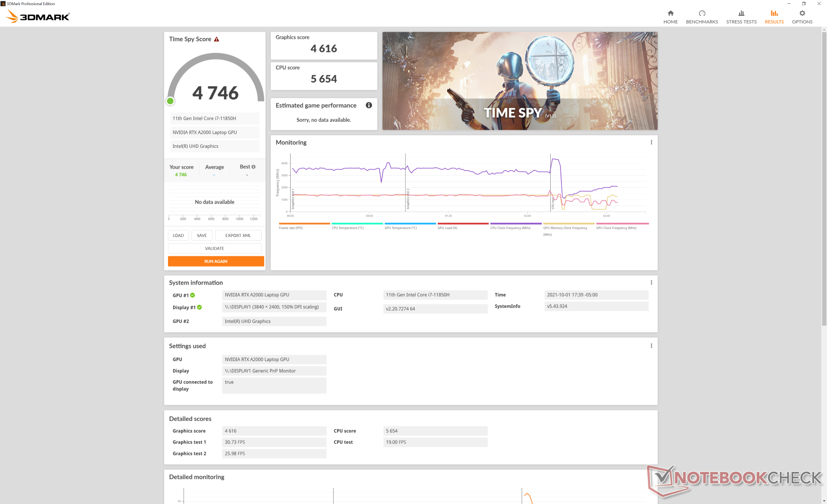
Task: Click the GPU #1 value in System information
Action: [274, 295]
